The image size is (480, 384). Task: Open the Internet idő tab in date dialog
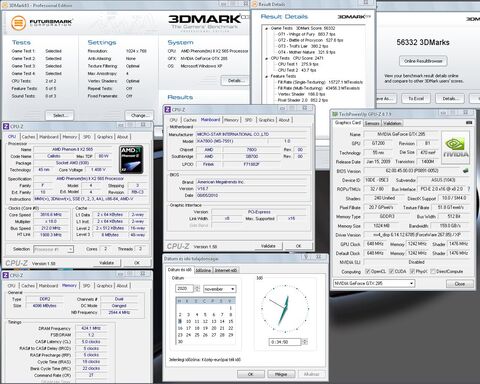click(x=226, y=270)
